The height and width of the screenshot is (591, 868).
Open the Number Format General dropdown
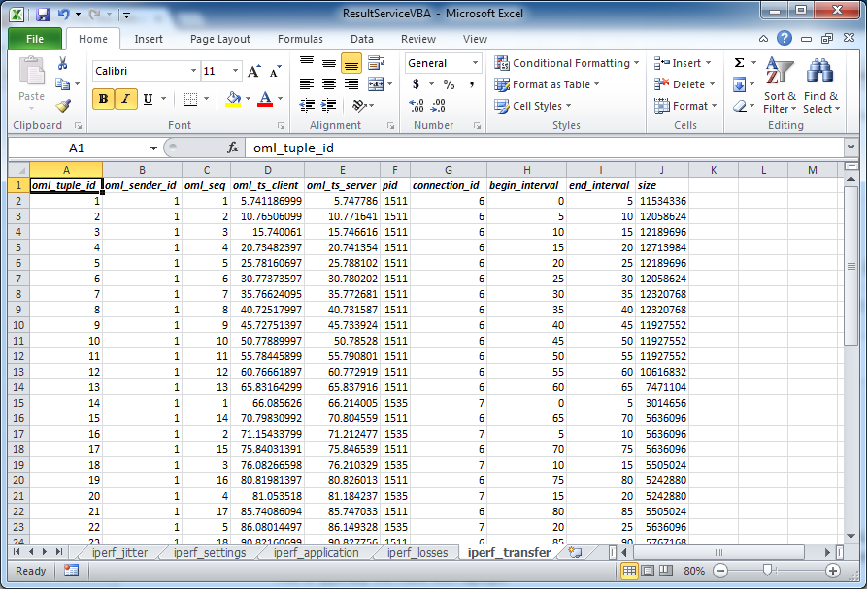(475, 63)
